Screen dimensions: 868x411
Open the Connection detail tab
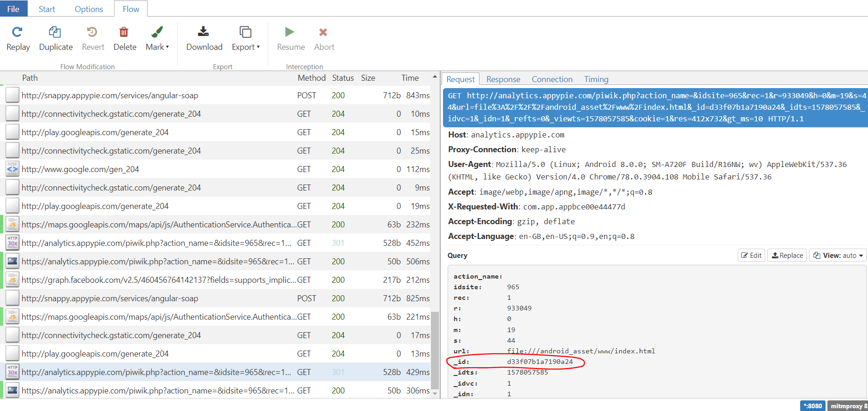click(x=552, y=79)
